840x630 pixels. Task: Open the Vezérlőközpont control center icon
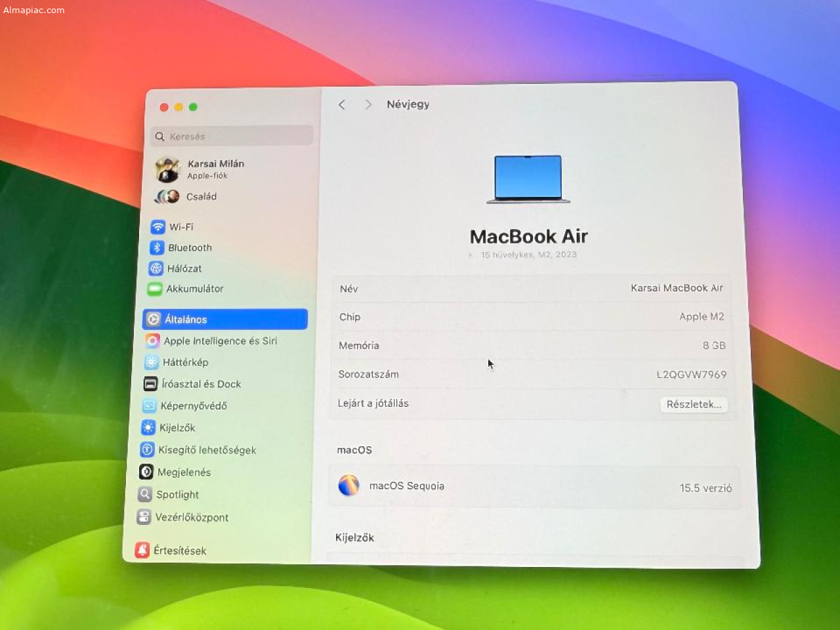point(144,517)
